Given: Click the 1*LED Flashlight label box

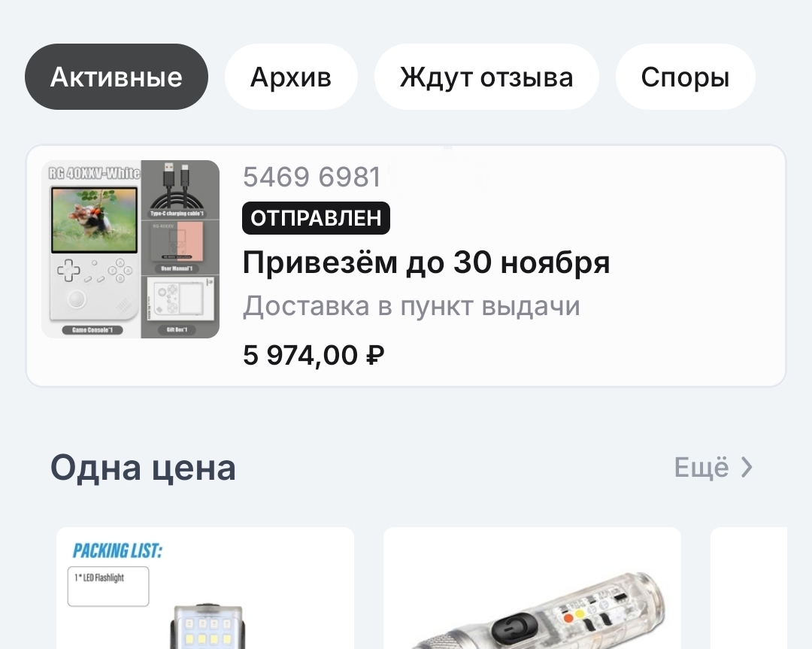Looking at the screenshot, I should pos(108,587).
